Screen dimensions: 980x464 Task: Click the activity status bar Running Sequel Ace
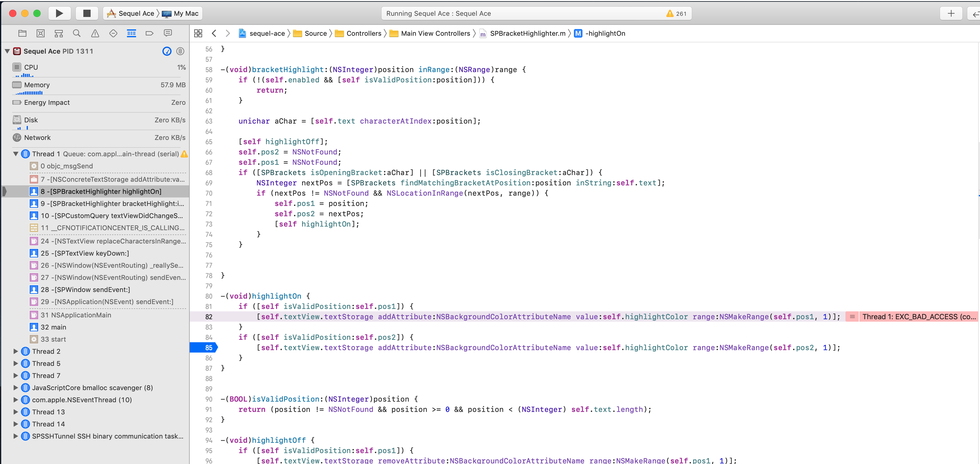click(536, 14)
